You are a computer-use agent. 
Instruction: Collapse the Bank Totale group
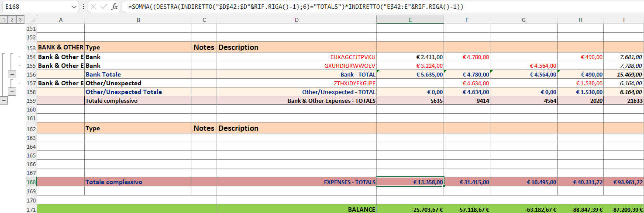click(12, 74)
